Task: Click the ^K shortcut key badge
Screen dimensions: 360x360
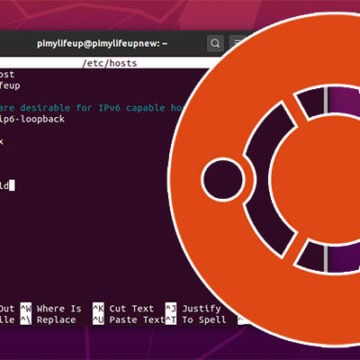Action: point(98,309)
